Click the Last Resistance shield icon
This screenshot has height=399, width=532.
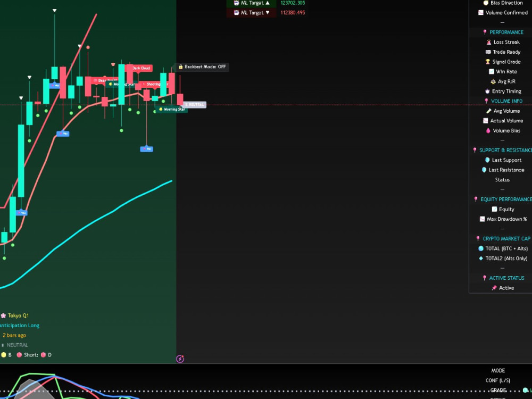click(484, 170)
